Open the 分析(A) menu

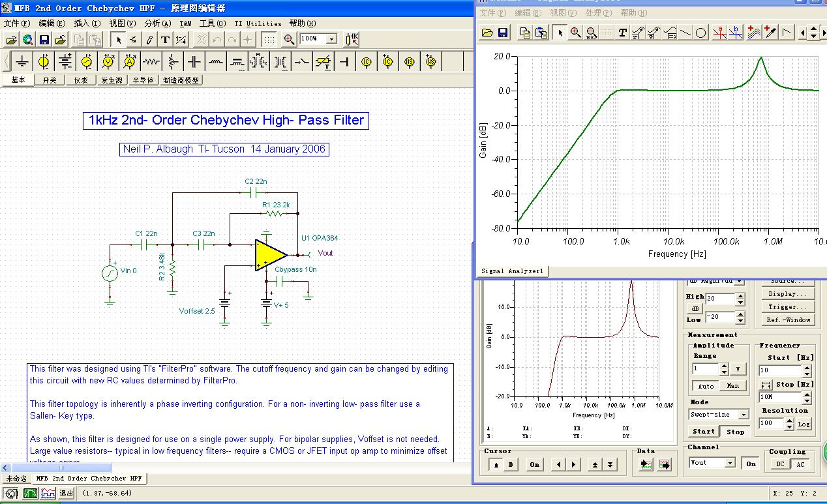coord(157,23)
